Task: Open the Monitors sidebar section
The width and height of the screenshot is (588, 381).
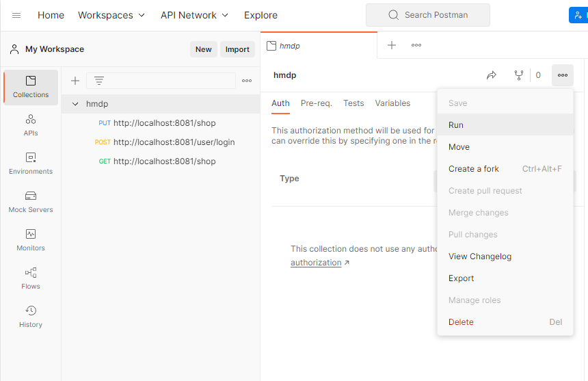Action: point(31,239)
